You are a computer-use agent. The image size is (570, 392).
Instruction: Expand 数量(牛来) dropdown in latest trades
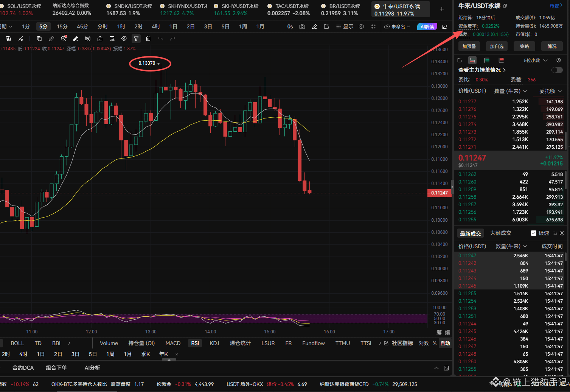pos(511,246)
